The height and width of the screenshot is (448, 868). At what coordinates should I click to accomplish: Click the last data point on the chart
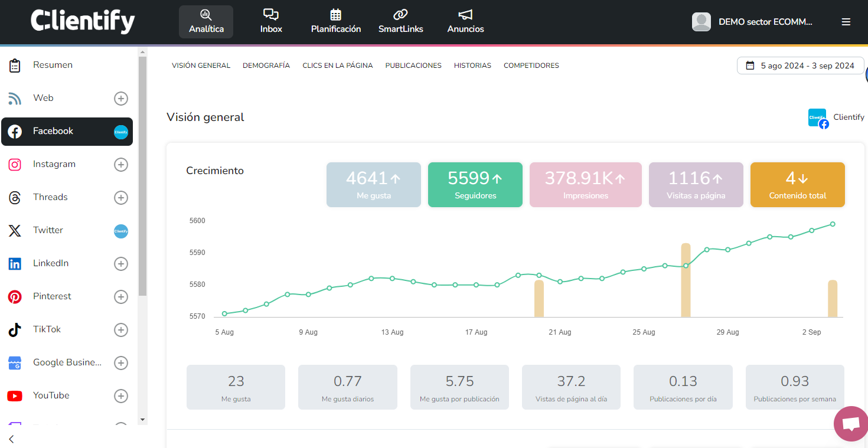click(833, 224)
